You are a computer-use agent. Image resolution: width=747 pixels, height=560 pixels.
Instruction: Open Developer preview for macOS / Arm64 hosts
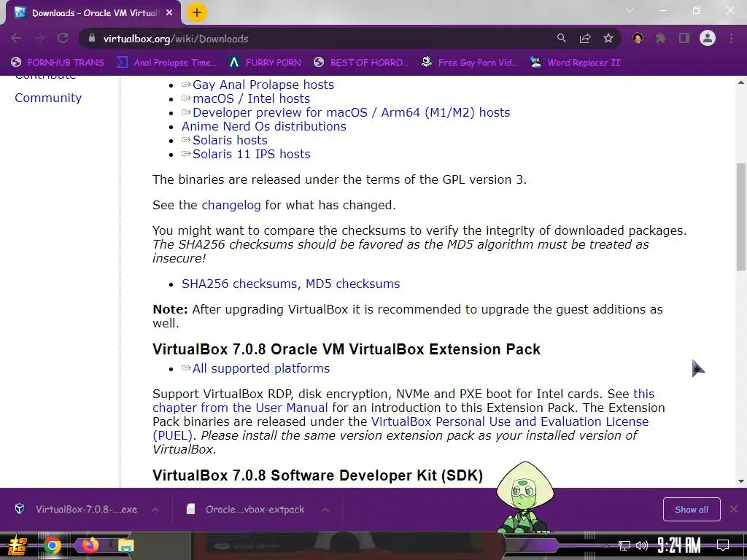click(x=351, y=112)
